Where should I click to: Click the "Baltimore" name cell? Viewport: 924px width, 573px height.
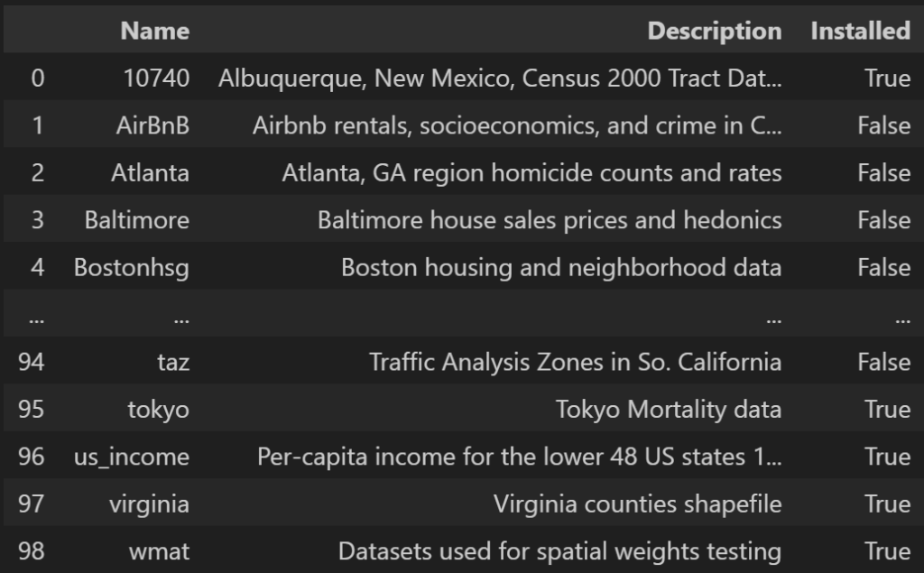136,220
